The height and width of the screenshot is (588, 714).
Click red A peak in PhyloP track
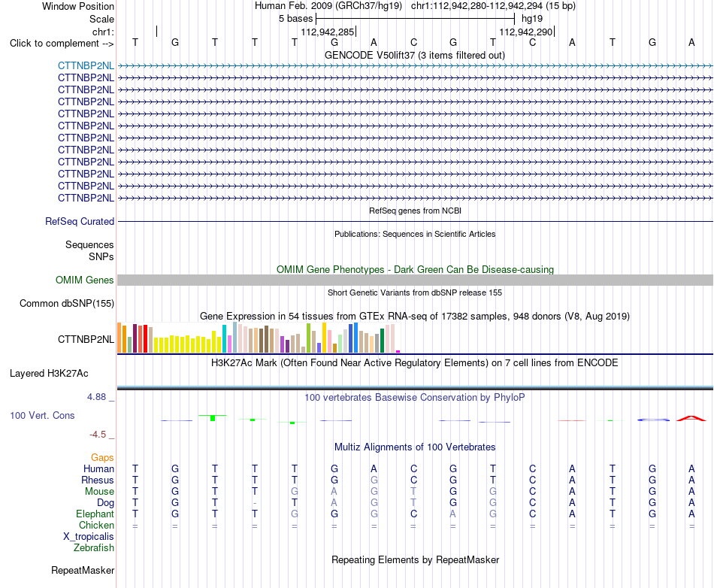pyautogui.click(x=691, y=418)
